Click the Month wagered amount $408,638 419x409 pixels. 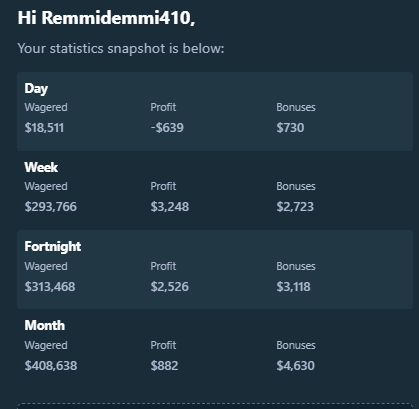(51, 366)
